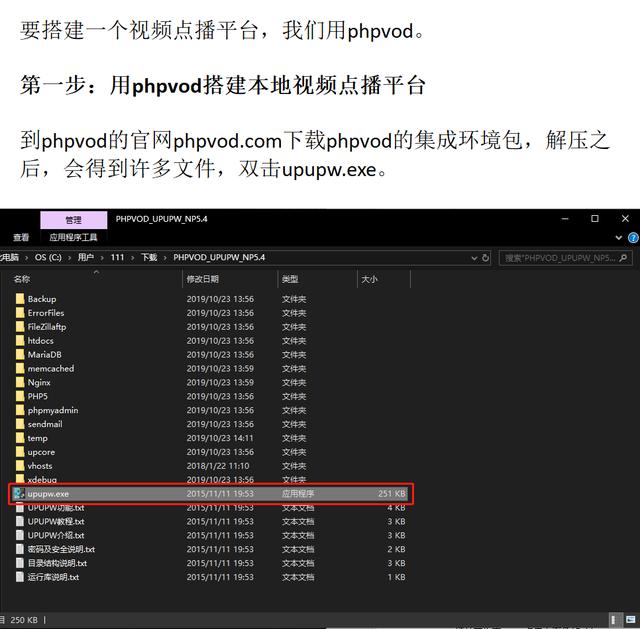640x629 pixels.
Task: Switch to large icons view layout
Action: pos(630,620)
